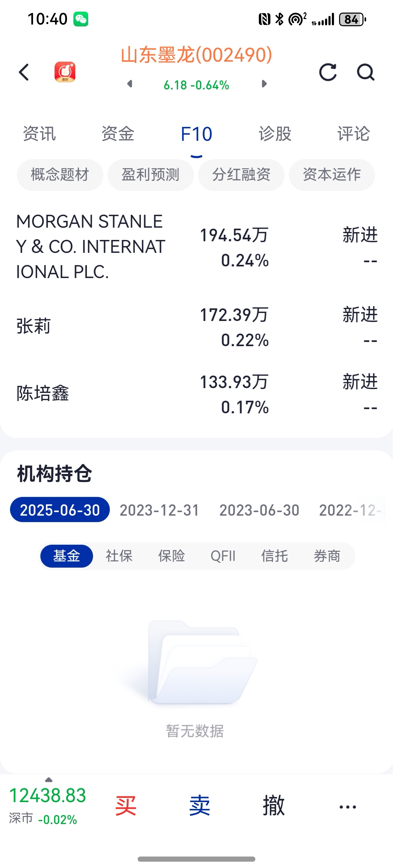Tap the blue 卖 sell button
Viewport: 393px width, 868px height.
(199, 806)
